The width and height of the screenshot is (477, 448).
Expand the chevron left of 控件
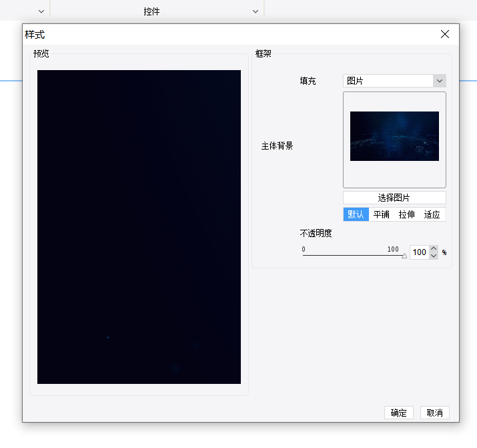coord(41,11)
